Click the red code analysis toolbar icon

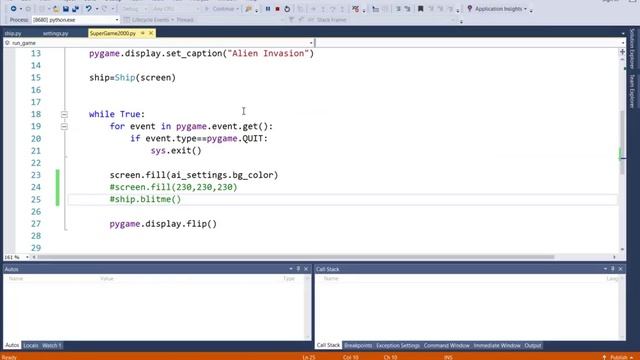tap(356, 9)
